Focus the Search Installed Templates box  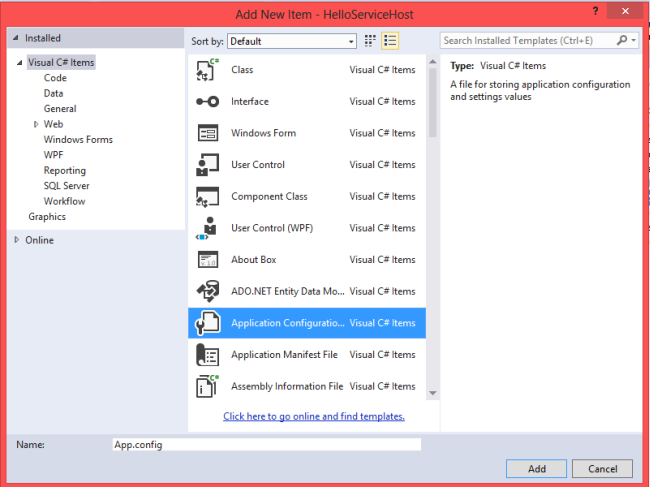point(528,40)
